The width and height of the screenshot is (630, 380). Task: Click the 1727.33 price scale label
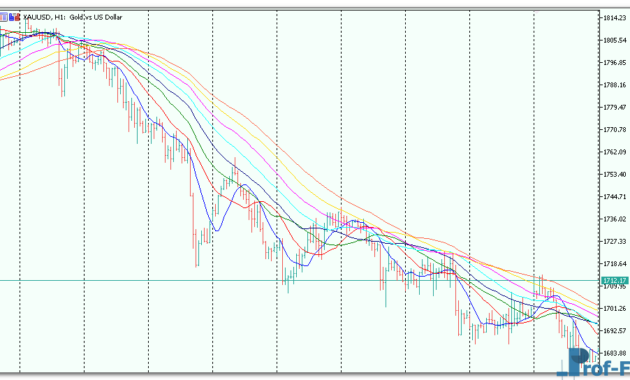615,241
